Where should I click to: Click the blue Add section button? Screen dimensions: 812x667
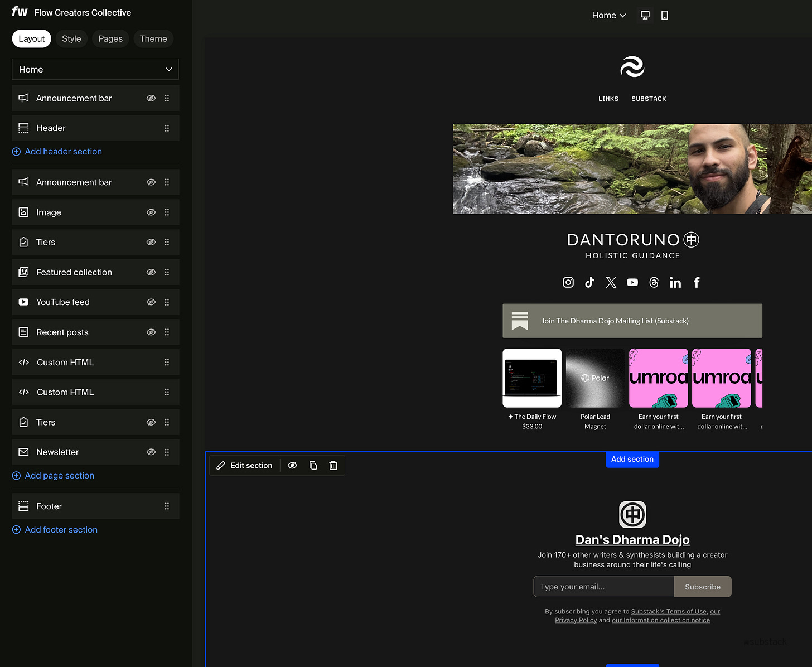coord(632,459)
